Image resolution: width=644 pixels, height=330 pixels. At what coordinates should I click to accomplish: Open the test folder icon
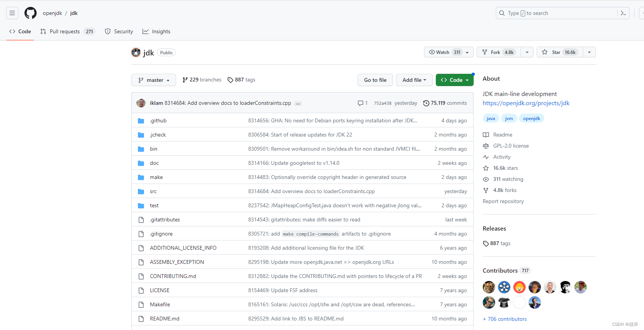(x=141, y=205)
